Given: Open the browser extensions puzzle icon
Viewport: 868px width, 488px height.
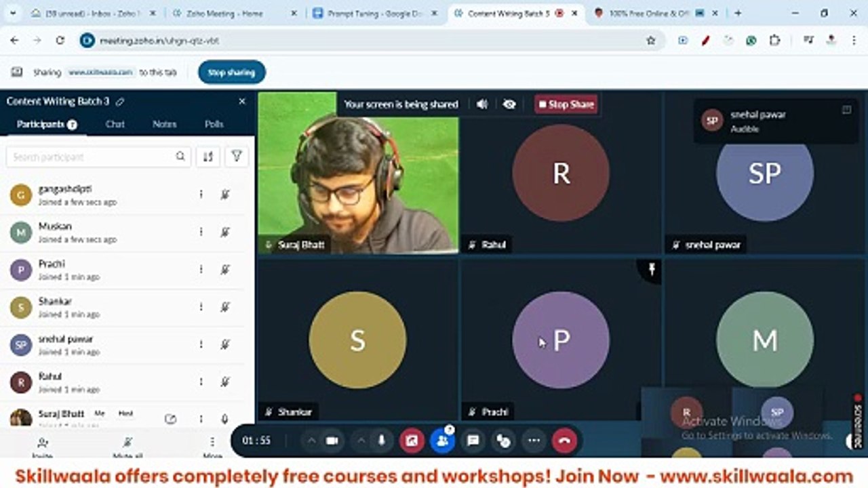Looking at the screenshot, I should [774, 41].
